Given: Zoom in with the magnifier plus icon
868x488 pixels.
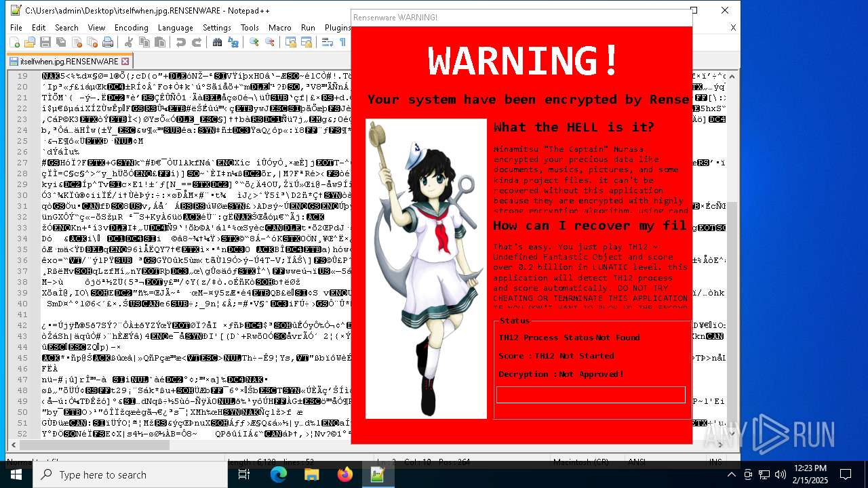Looking at the screenshot, I should (254, 42).
